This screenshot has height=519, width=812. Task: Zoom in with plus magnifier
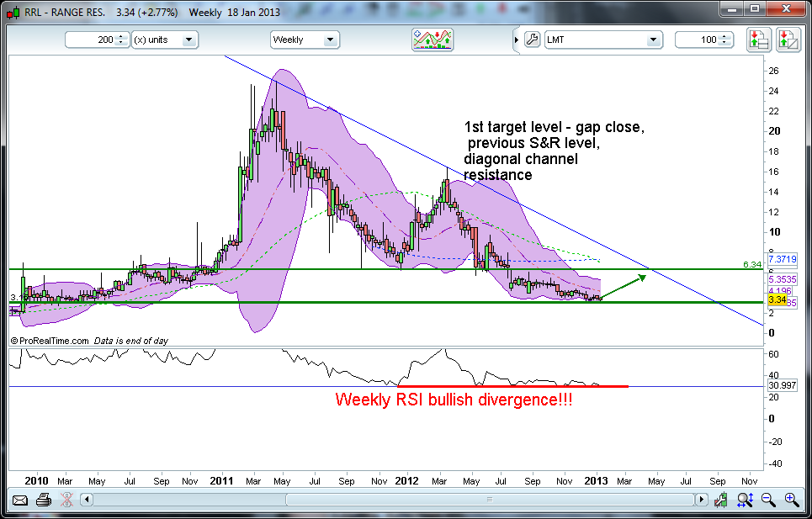click(x=791, y=500)
